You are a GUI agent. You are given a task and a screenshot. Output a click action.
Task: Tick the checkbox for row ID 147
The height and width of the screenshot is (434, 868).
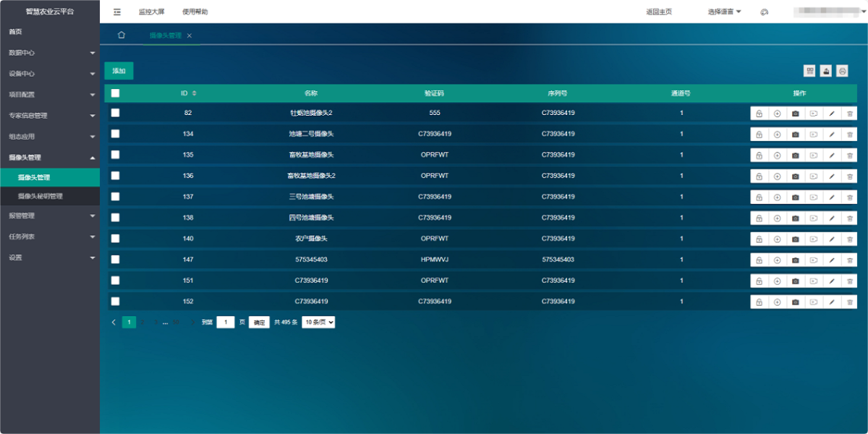click(x=115, y=260)
